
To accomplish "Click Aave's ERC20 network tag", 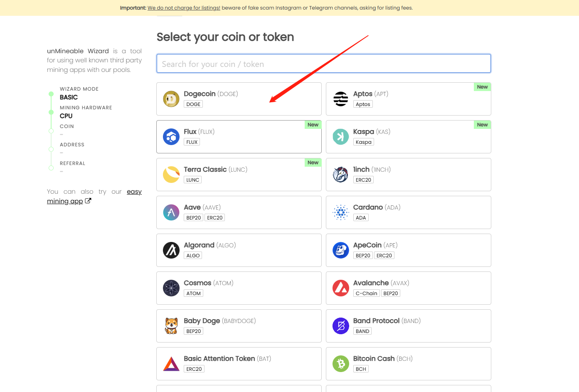I will point(215,218).
